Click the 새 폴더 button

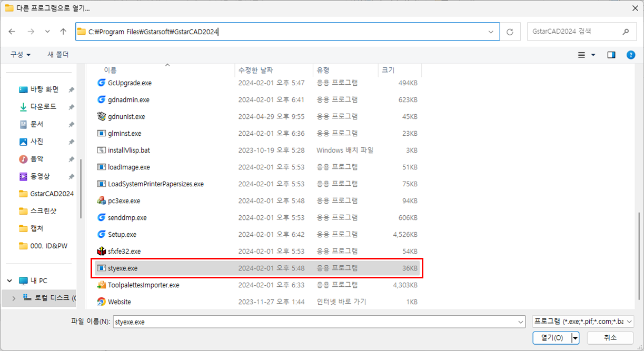[x=58, y=55]
